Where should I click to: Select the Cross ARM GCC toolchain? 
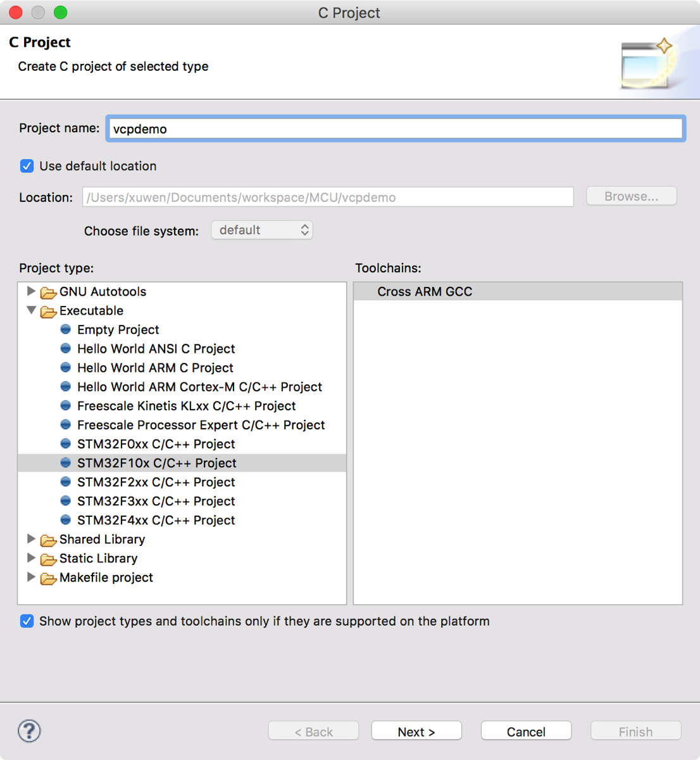coord(518,291)
